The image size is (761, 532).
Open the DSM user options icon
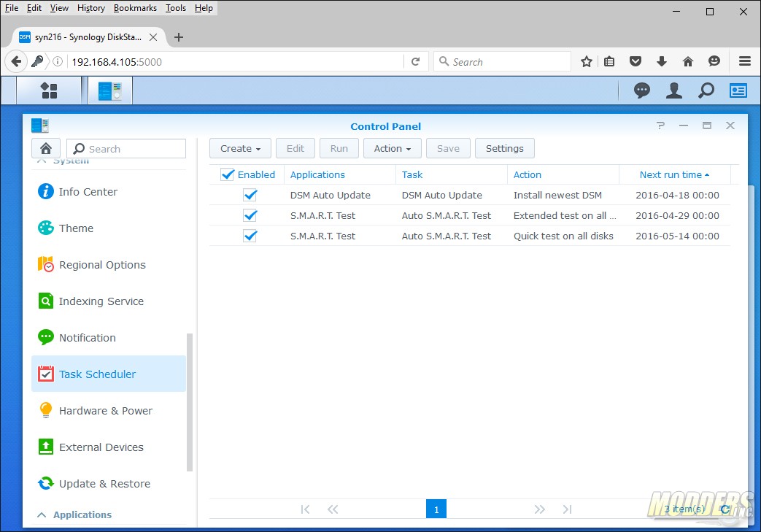(673, 90)
